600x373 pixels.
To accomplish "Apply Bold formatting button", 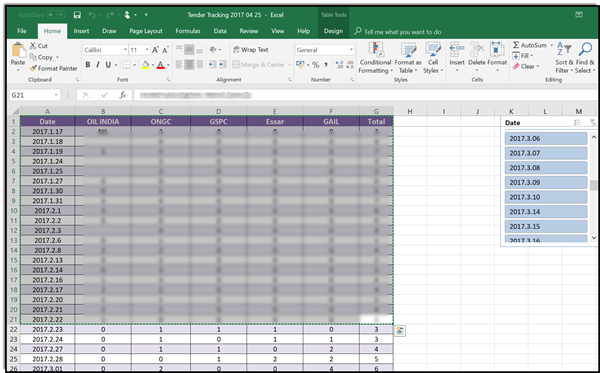I will 88,65.
